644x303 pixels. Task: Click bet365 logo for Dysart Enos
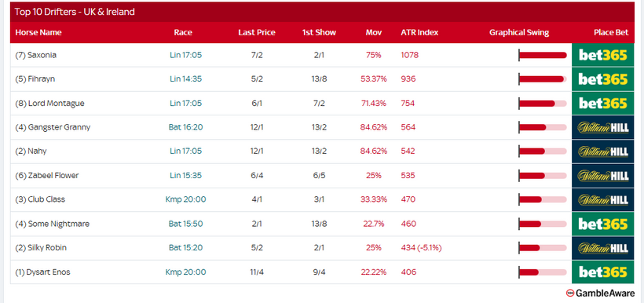603,272
